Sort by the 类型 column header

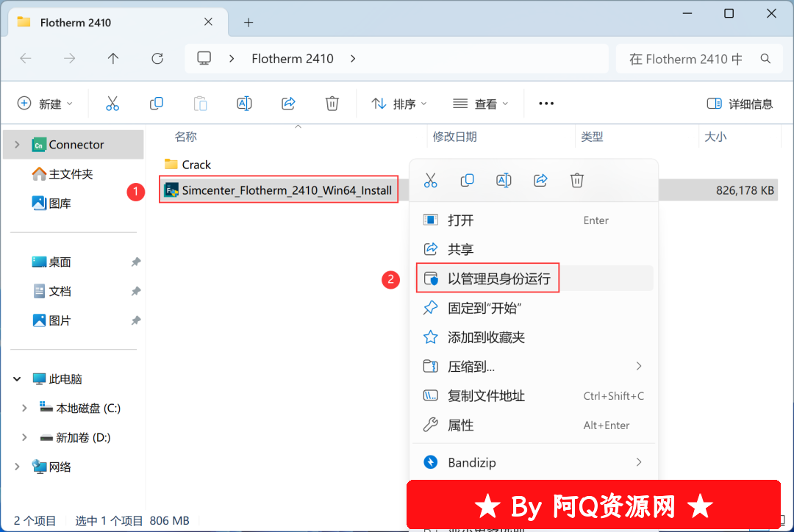tap(592, 137)
